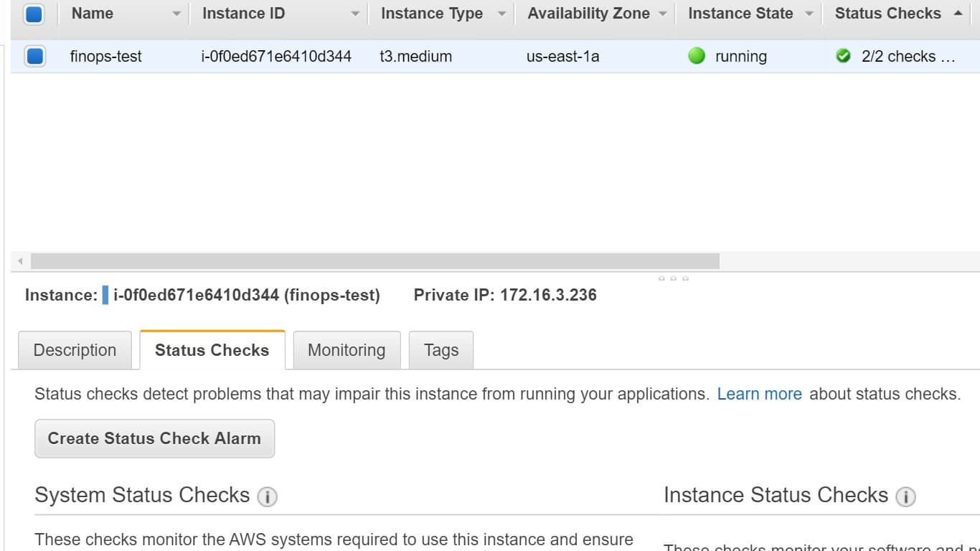Open the Instance State column dropdown
Viewport: 980px width, 551px height.
click(x=809, y=12)
